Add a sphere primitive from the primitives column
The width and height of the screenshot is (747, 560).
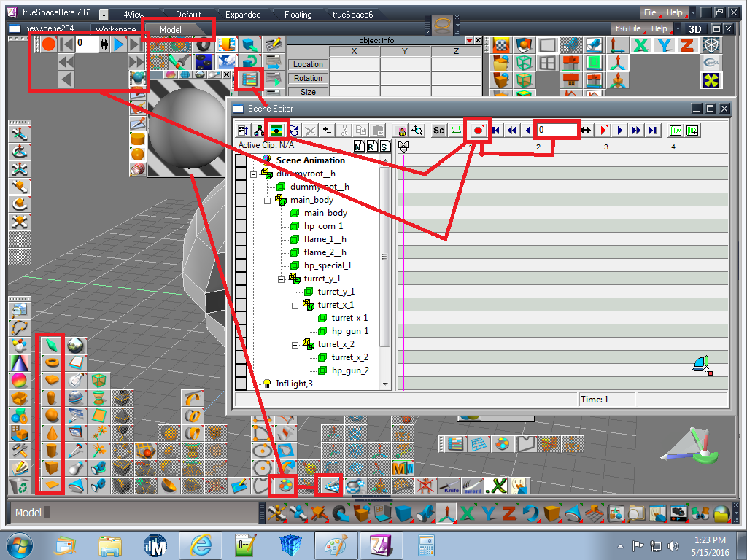52,415
